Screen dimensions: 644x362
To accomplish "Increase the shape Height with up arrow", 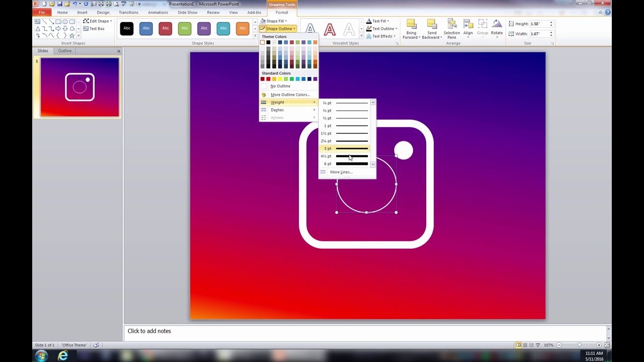I will click(x=551, y=22).
